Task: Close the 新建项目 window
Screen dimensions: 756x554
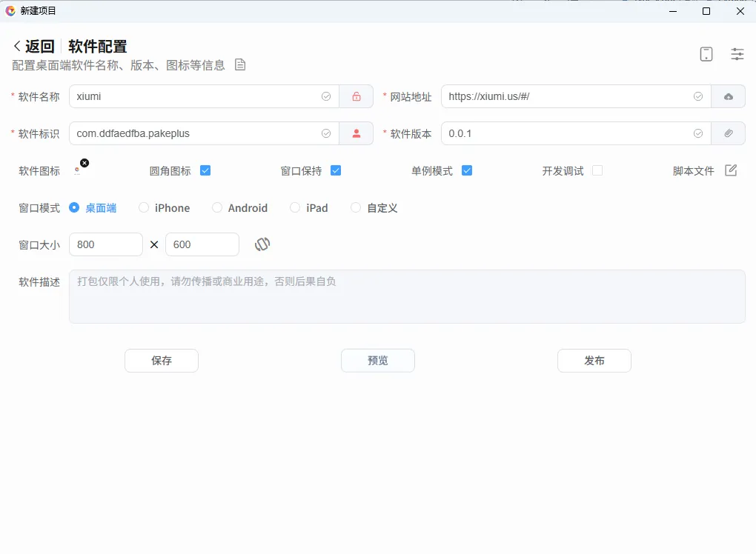Action: (x=740, y=11)
